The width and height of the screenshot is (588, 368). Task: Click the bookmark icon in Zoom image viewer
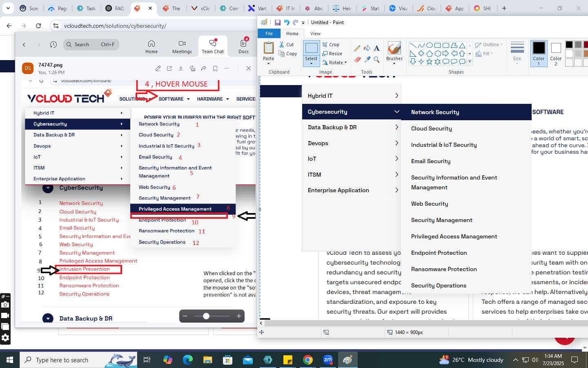pyautogui.click(x=215, y=68)
